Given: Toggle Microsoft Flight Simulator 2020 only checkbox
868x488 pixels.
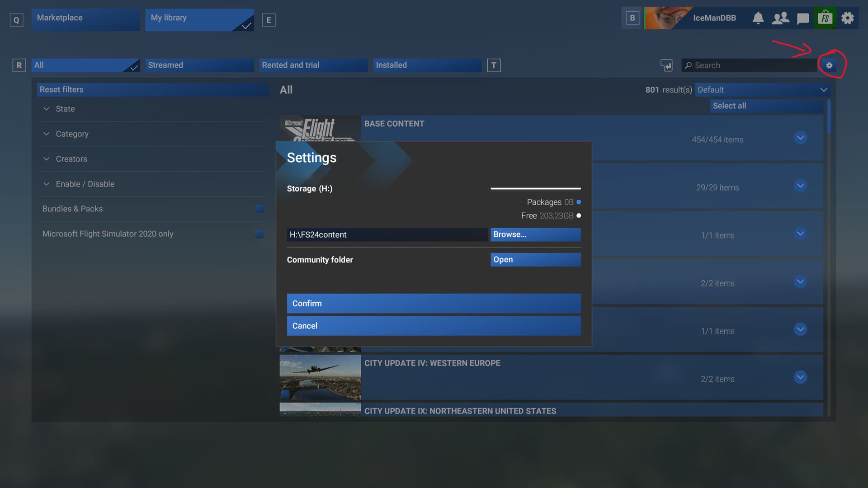Looking at the screenshot, I should pyautogui.click(x=259, y=234).
